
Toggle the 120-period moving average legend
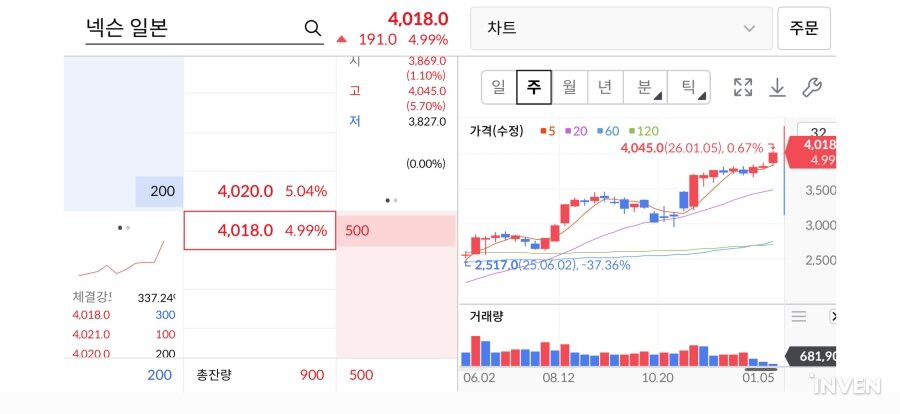click(646, 131)
